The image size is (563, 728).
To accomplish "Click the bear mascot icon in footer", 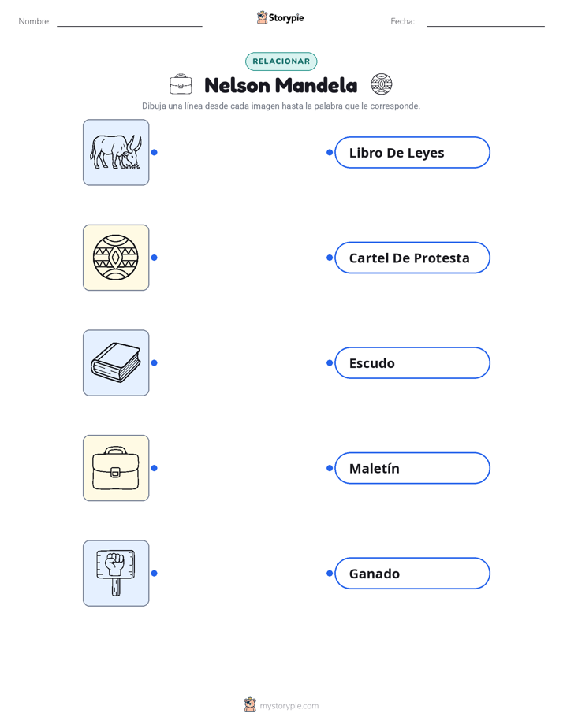I will [x=250, y=705].
